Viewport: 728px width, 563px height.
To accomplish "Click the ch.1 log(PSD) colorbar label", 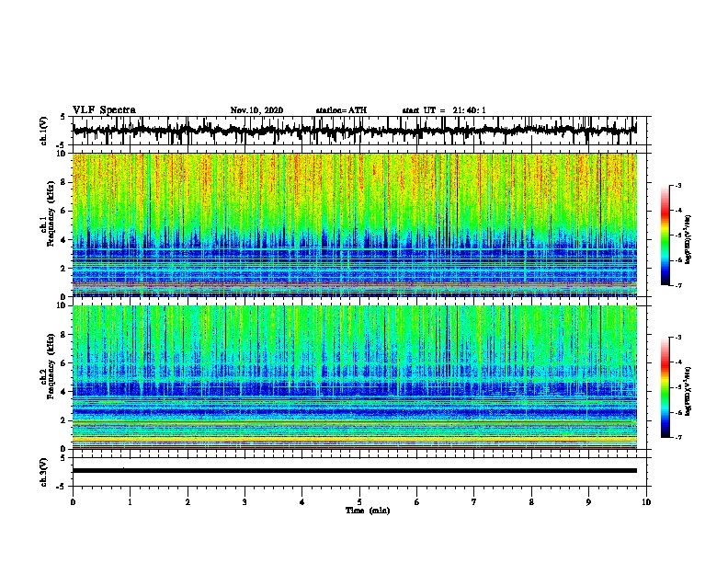I will [x=688, y=240].
